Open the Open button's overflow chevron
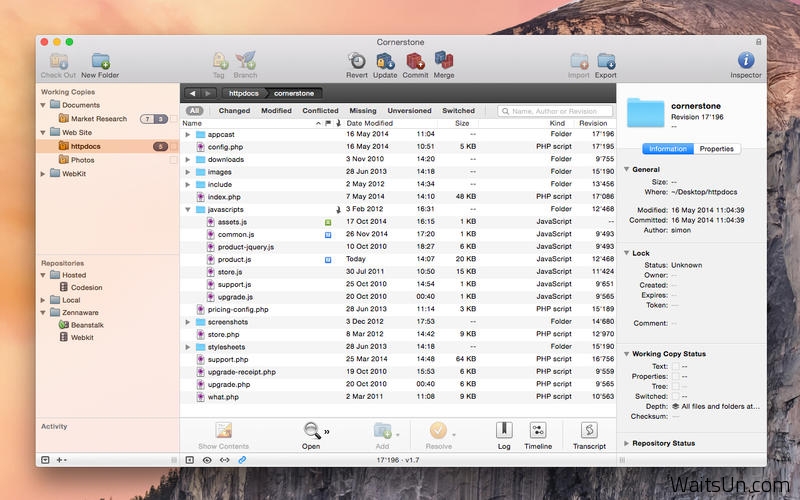This screenshot has height=500, width=800. click(x=327, y=432)
